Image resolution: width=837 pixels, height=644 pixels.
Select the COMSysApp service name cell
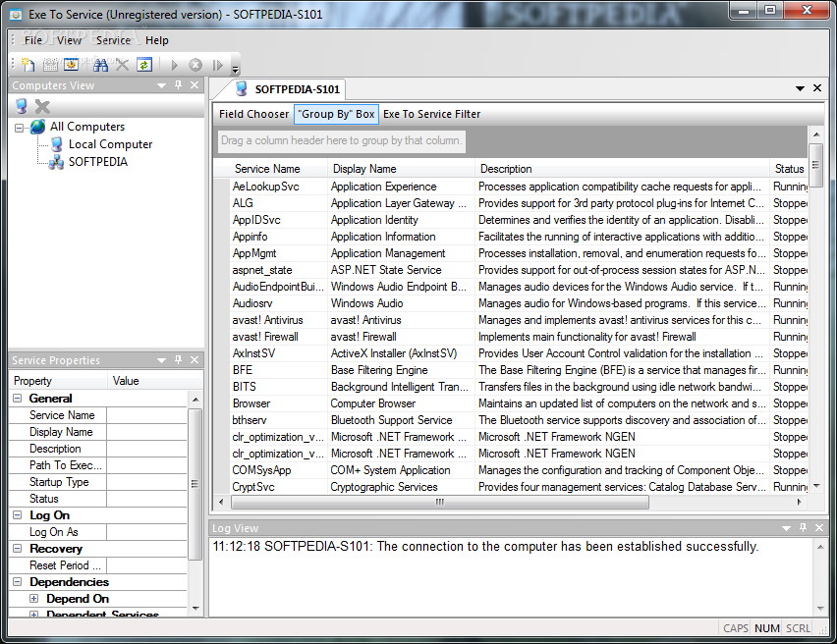click(x=278, y=470)
